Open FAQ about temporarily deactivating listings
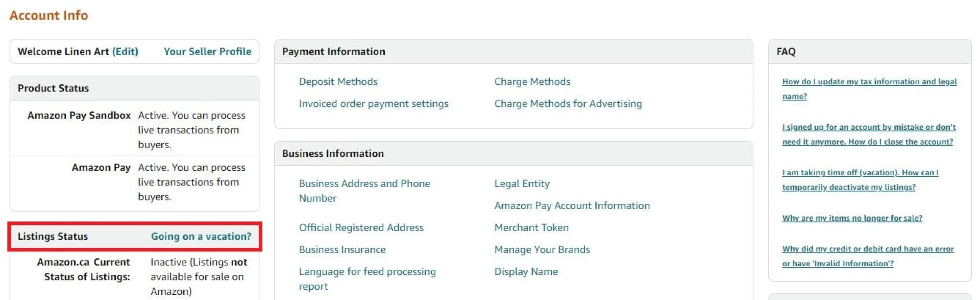980x300 pixels. coord(859,180)
